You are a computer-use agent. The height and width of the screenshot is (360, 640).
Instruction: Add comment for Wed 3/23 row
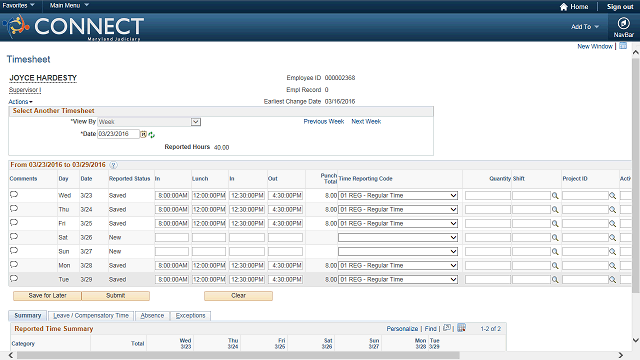14,195
